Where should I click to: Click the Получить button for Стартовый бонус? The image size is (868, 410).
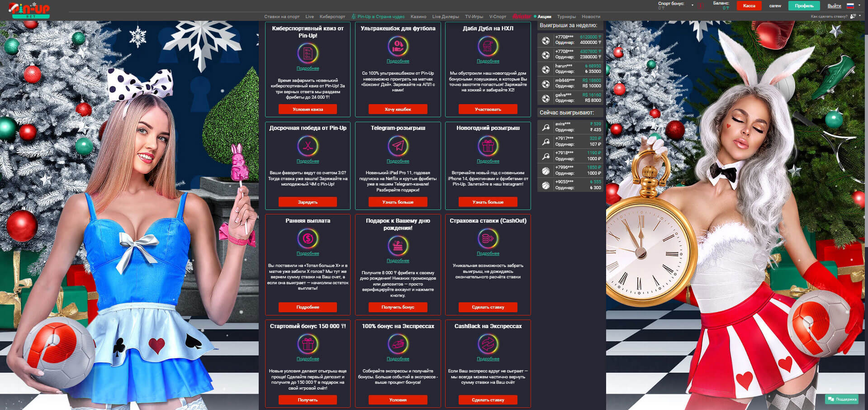[x=308, y=400]
